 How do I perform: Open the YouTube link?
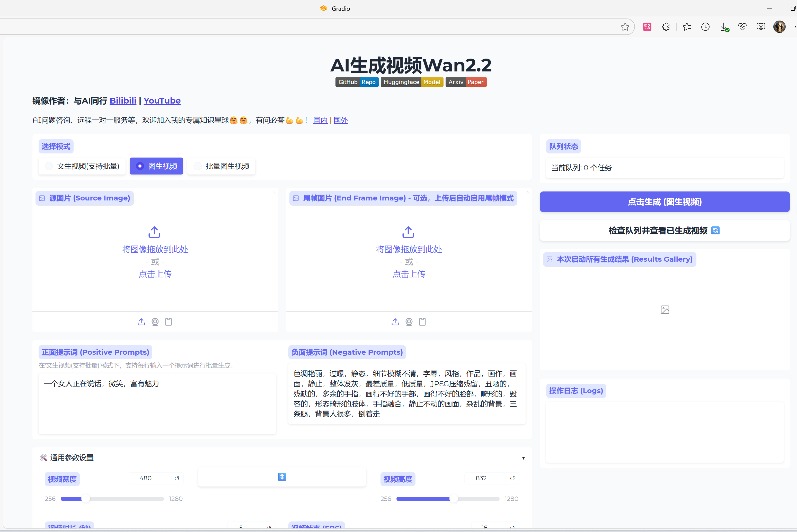[162, 101]
